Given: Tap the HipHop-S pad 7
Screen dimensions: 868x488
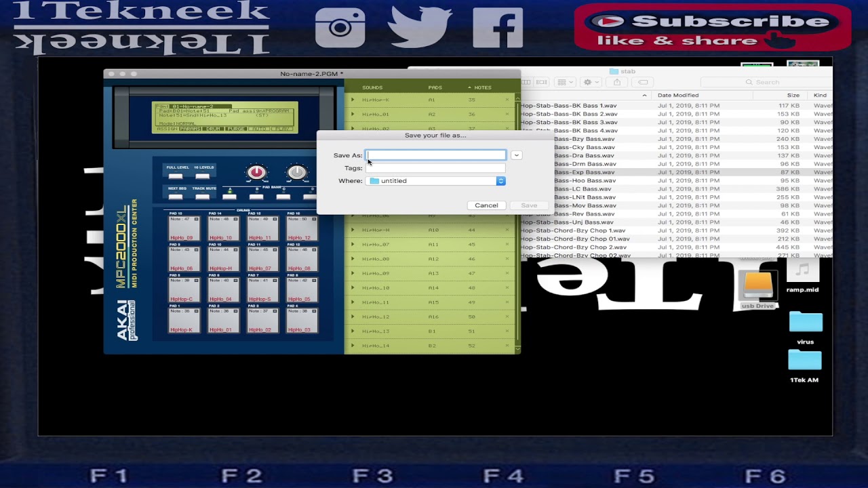Looking at the screenshot, I should coord(262,289).
